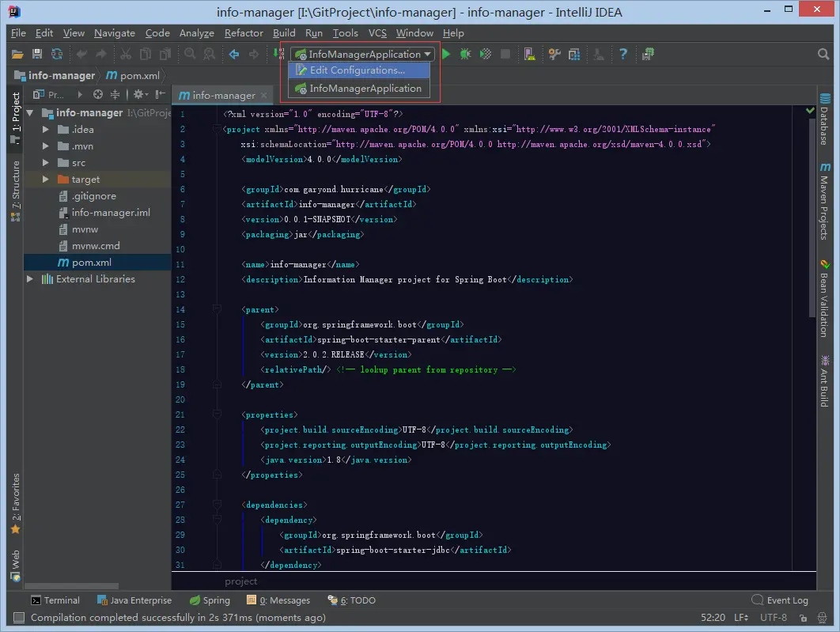Screen dimensions: 840x632
Task: Open the Terminal tool window
Action: [55, 600]
